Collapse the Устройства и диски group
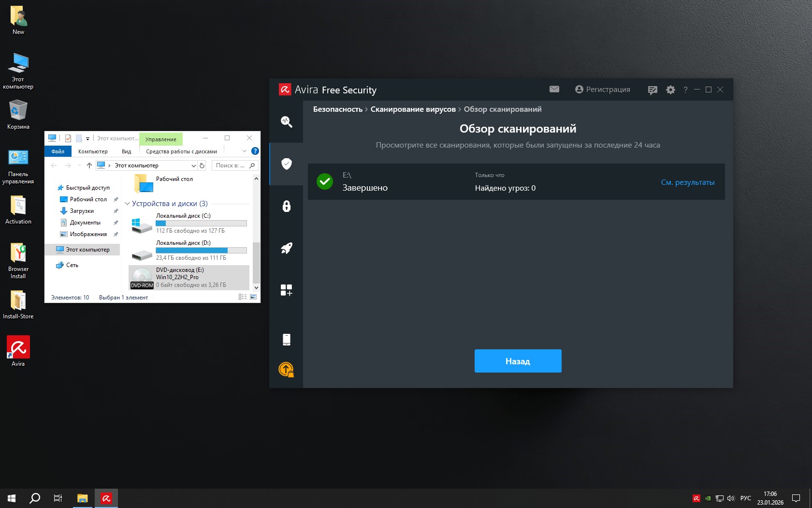The image size is (812, 508). pyautogui.click(x=127, y=204)
